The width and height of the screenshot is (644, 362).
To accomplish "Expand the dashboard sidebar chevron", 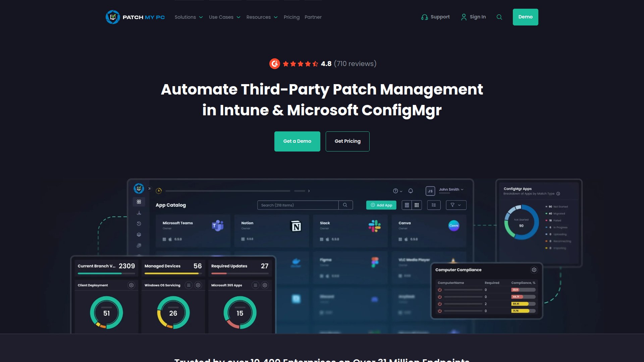I will click(150, 189).
